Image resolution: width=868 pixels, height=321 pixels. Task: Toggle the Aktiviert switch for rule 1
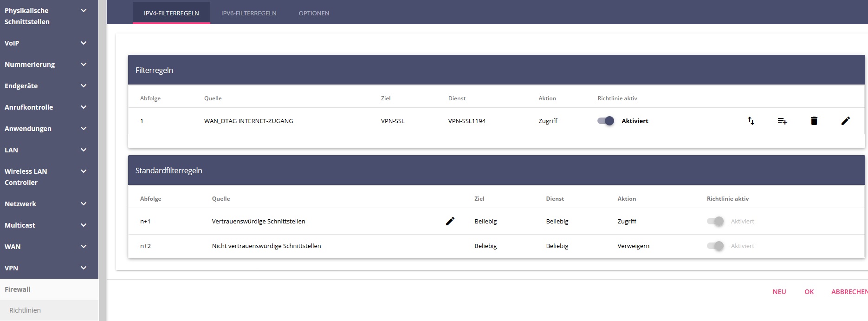point(606,121)
